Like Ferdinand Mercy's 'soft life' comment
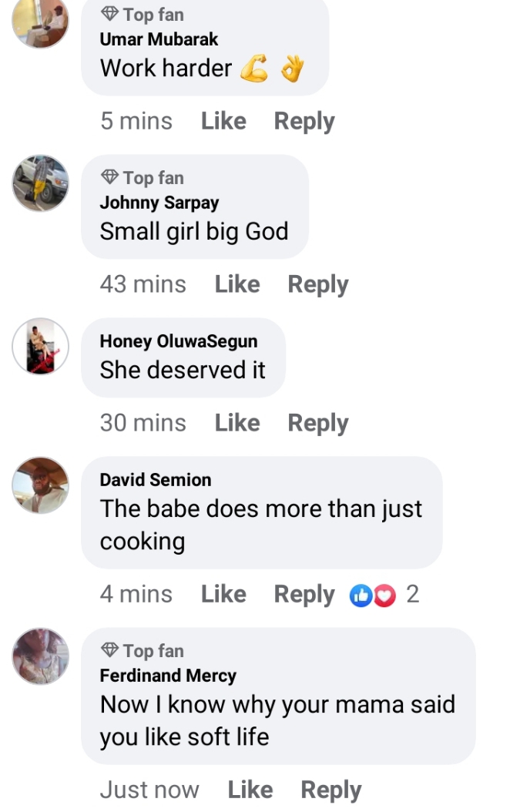Screen dimensions: 520x812 250,790
